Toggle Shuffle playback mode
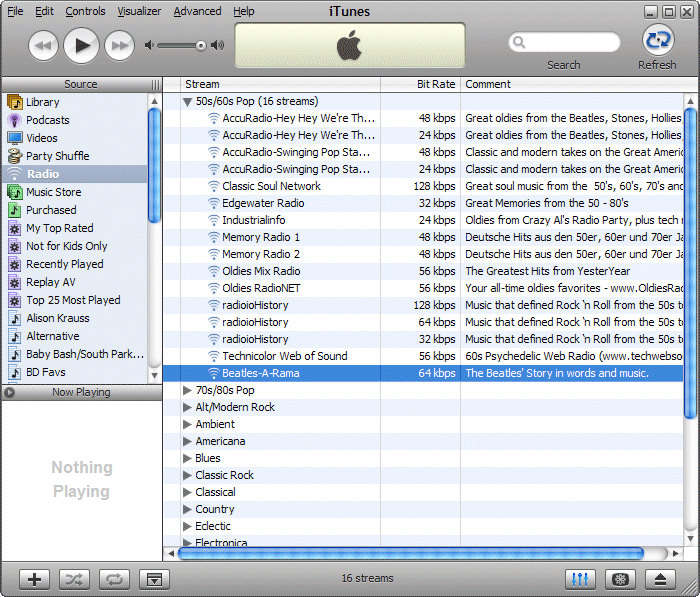Viewport: 700px width, 597px height. click(x=75, y=579)
